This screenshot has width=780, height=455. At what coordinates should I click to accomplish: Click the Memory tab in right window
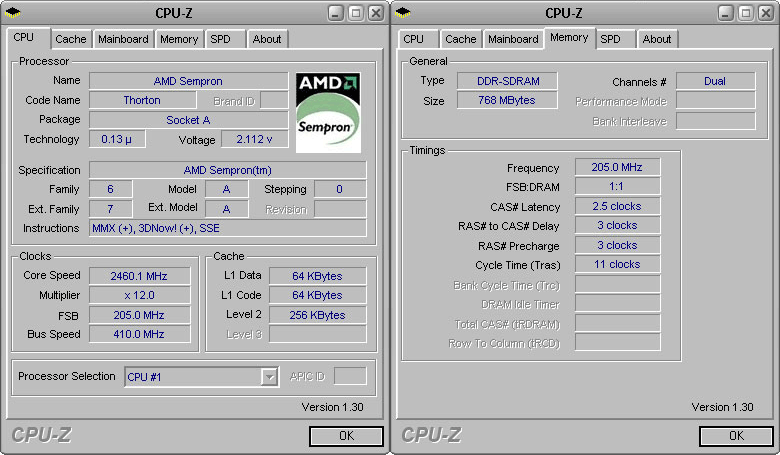coord(569,37)
